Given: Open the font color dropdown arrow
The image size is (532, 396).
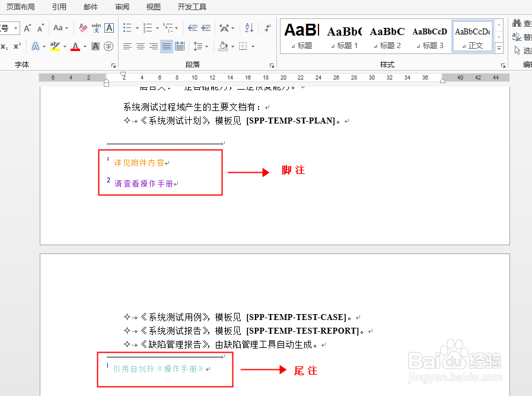Looking at the screenshot, I should click(x=84, y=46).
